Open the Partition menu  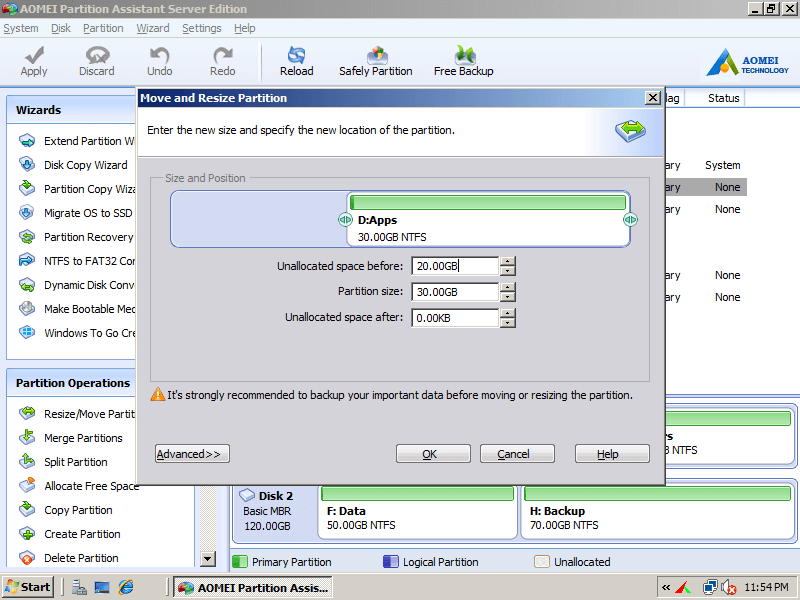[x=103, y=28]
